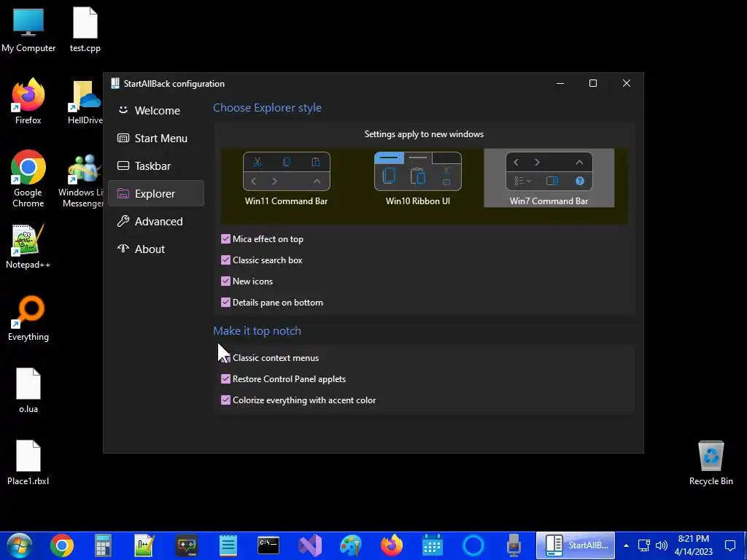
Task: Choose the Win10 Ribbon UI explorer style
Action: pyautogui.click(x=418, y=178)
